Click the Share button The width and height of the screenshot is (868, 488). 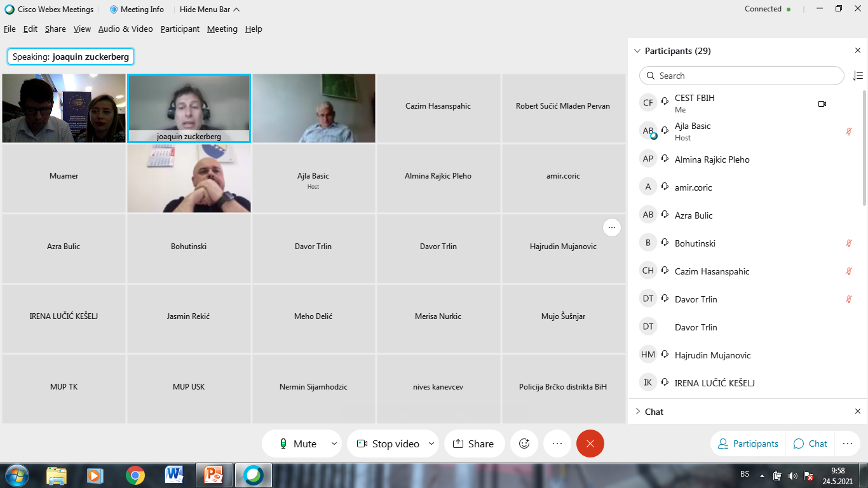pyautogui.click(x=474, y=444)
